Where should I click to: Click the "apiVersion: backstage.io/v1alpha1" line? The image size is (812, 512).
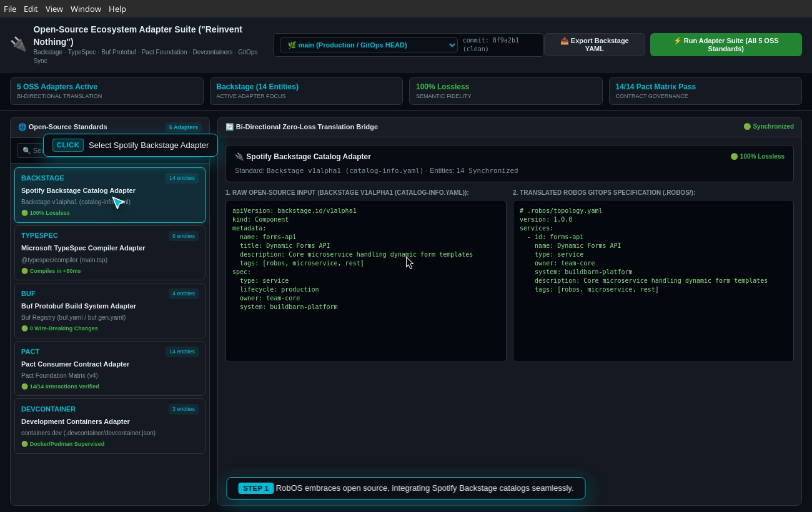coord(294,210)
